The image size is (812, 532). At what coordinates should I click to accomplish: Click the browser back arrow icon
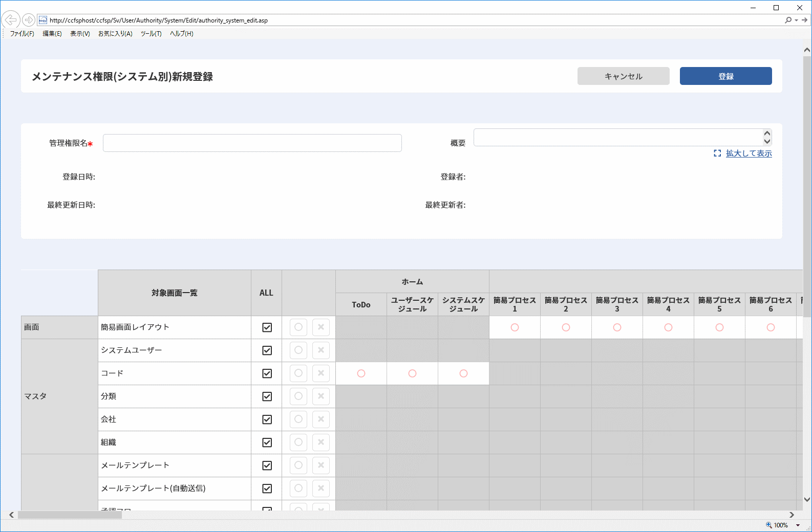coord(11,20)
